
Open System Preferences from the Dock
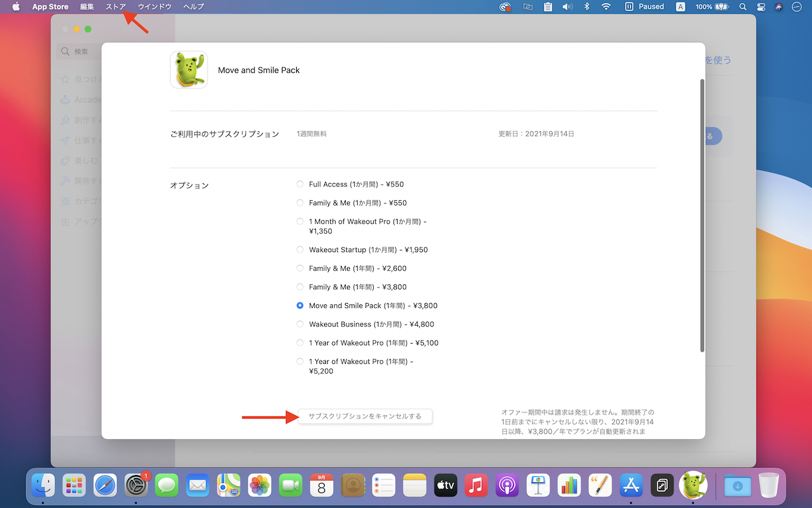(136, 485)
